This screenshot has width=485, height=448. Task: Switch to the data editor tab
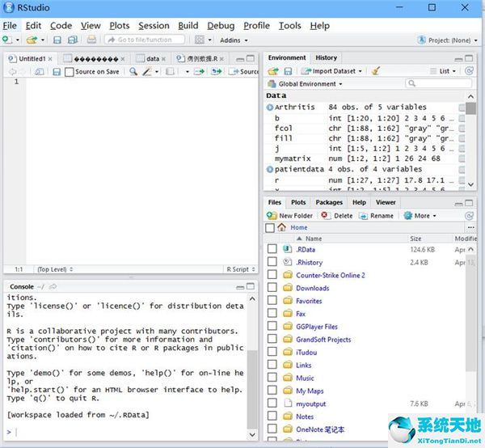coord(153,59)
